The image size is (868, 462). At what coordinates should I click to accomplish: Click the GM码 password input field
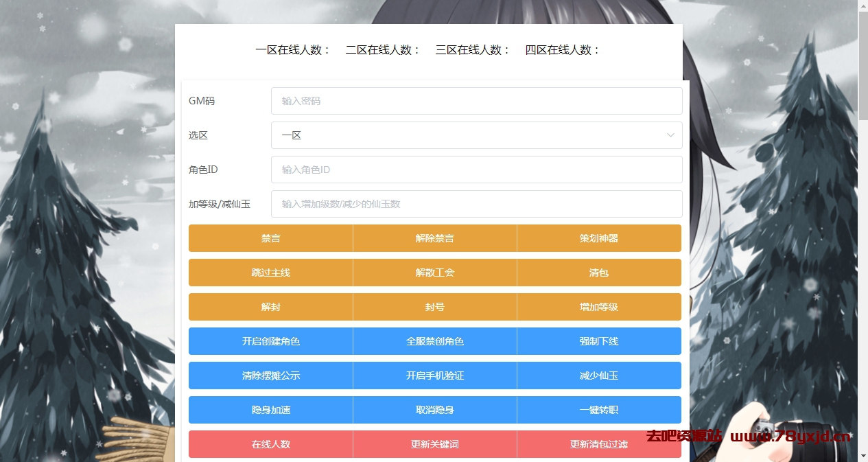point(476,101)
